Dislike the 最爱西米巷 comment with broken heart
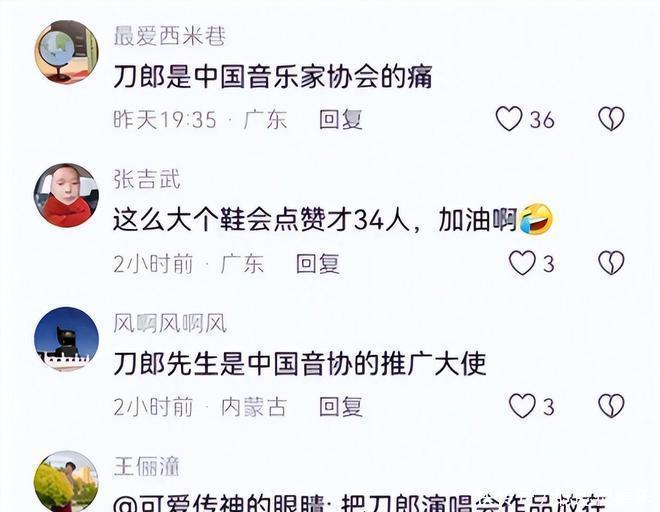The image size is (660, 512). pos(611,118)
